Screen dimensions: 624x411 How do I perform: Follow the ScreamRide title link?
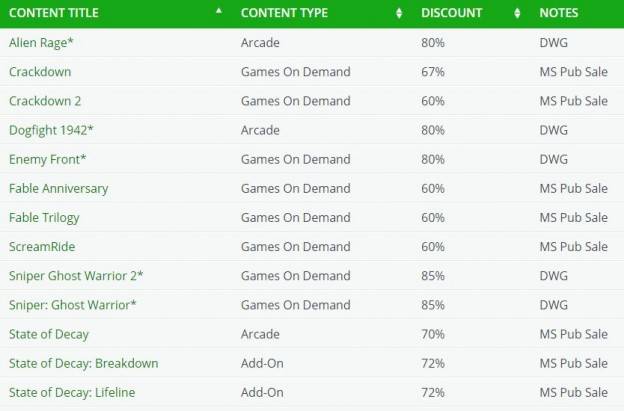point(42,247)
